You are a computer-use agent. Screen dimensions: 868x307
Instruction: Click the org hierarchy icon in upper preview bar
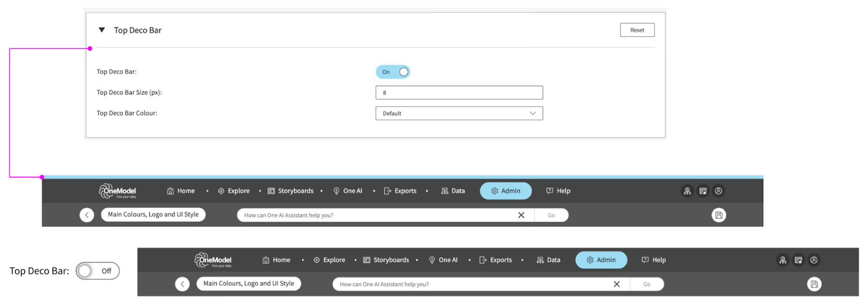[x=687, y=191]
